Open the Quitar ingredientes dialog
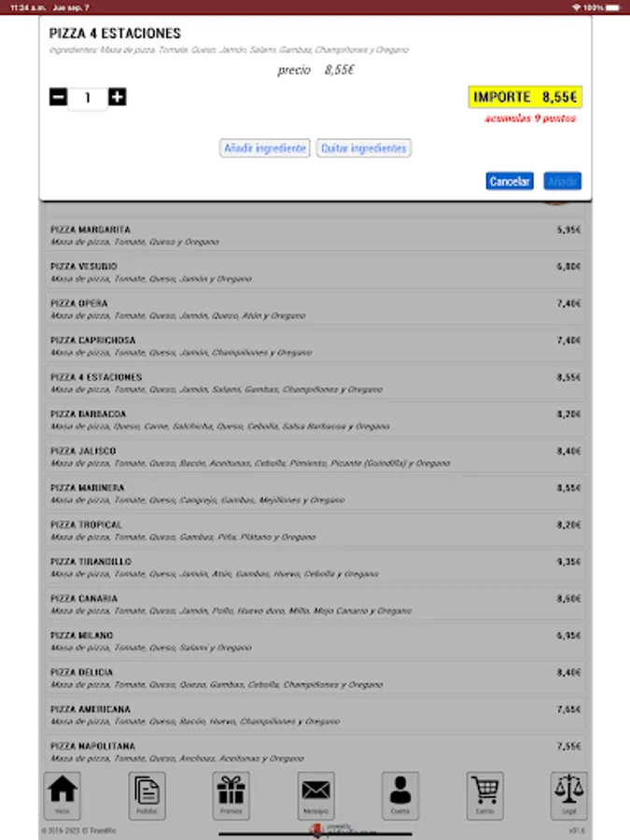 [x=363, y=147]
